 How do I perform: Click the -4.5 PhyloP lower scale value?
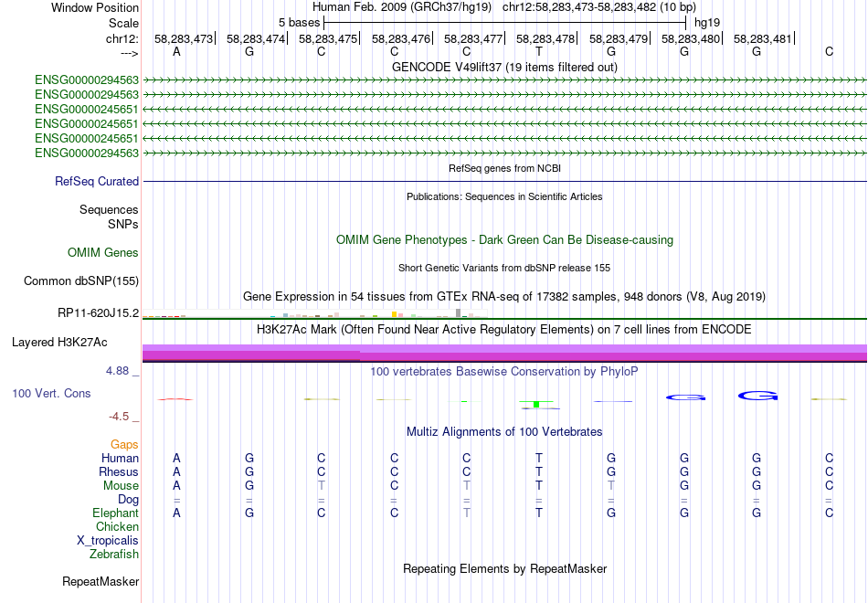(119, 417)
